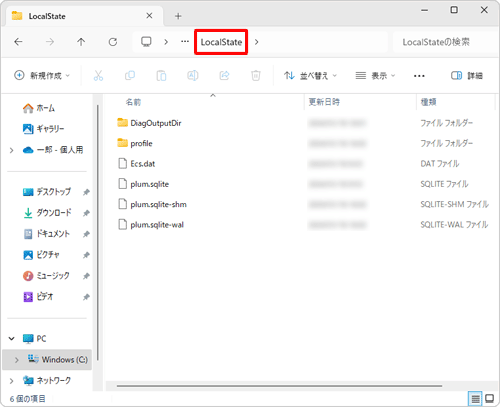Select the LocalState window tab
Image resolution: width=500 pixels, height=407 pixels.
click(x=84, y=16)
